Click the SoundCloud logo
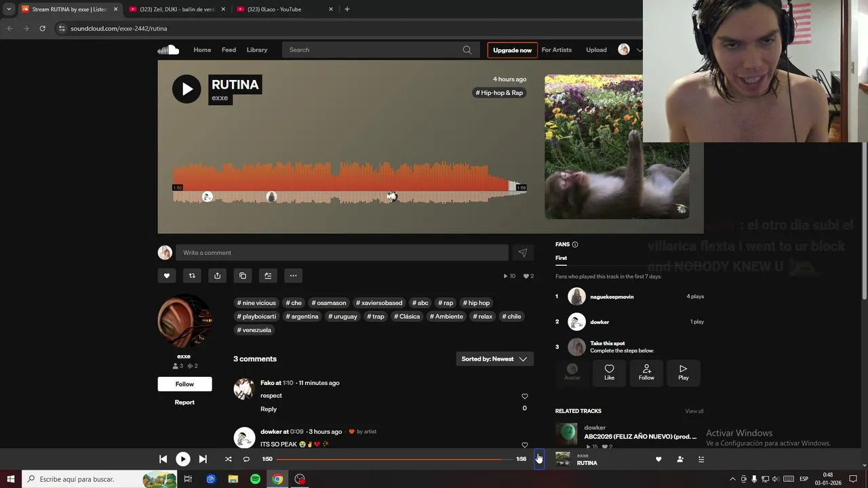 [x=168, y=49]
